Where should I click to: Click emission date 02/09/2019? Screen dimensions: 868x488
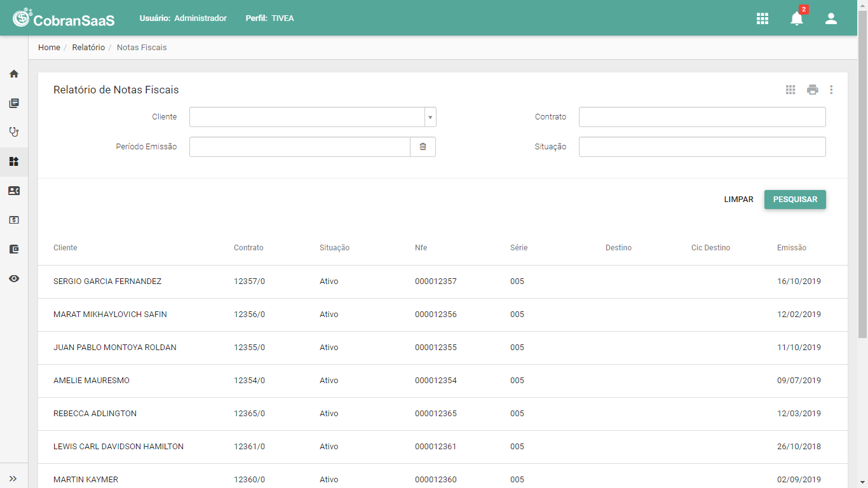click(799, 480)
